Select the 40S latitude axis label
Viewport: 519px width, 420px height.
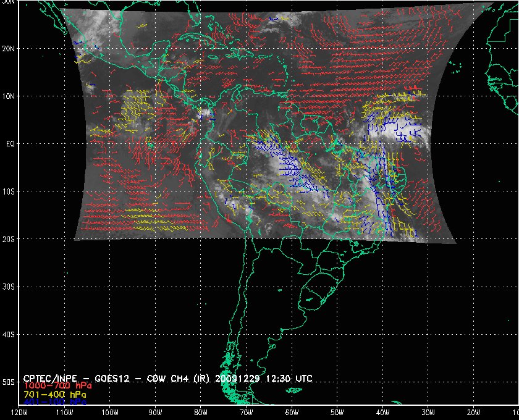coord(8,335)
